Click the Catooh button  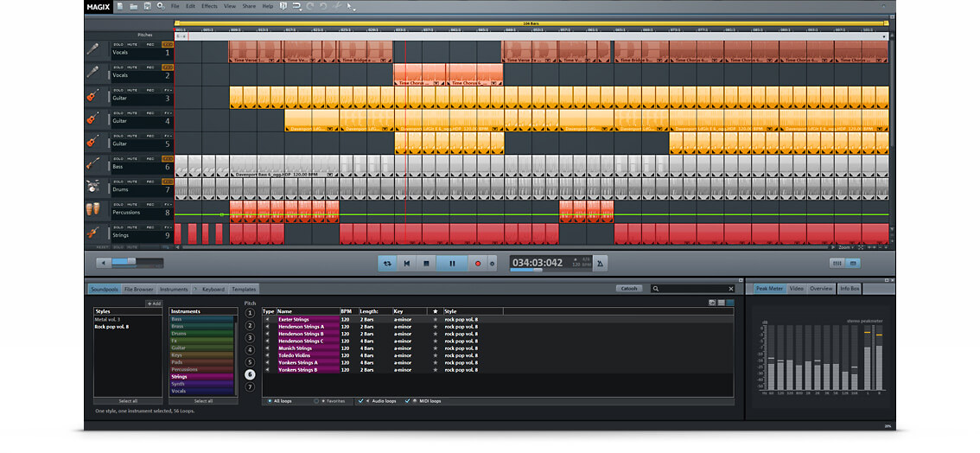[x=629, y=289]
